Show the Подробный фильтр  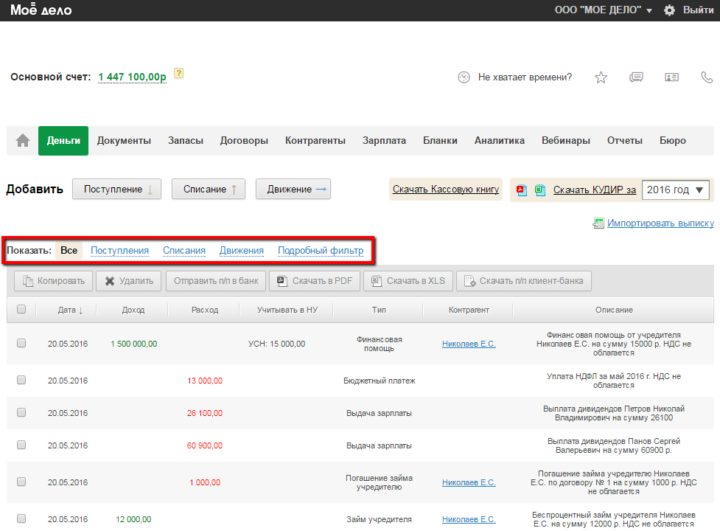point(320,250)
